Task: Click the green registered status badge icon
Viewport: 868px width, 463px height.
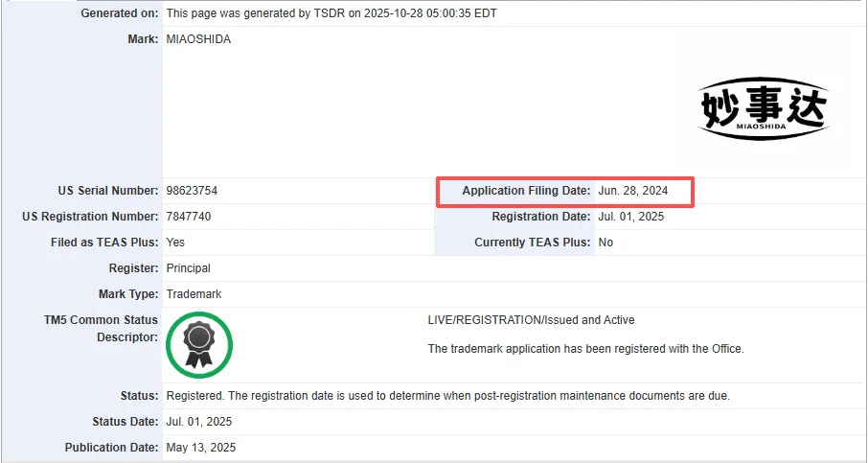Action: (x=199, y=345)
